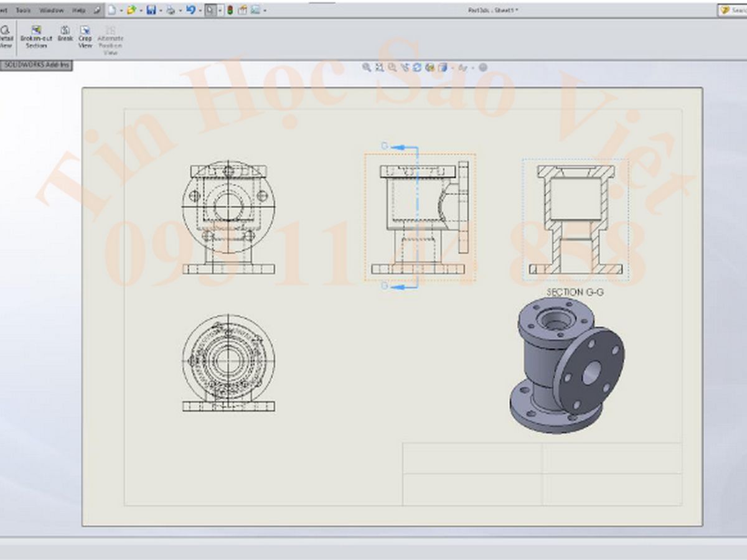The height and width of the screenshot is (560, 747).
Task: Expand the Options dropdown arrow
Action: [x=265, y=11]
